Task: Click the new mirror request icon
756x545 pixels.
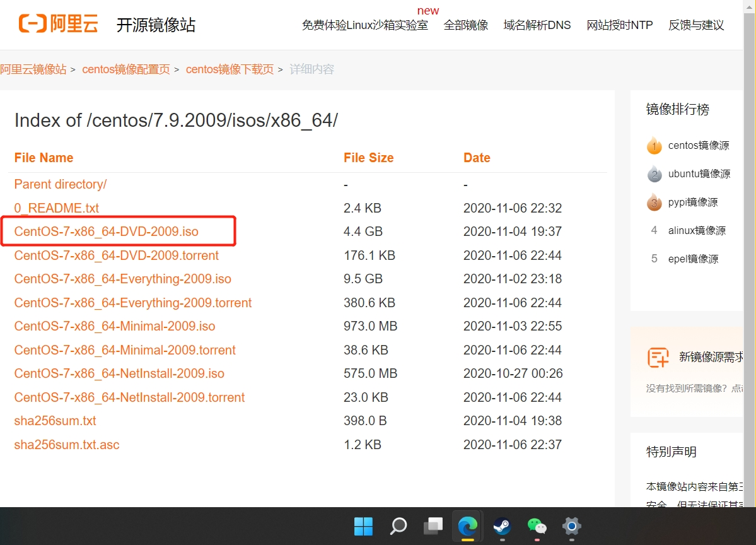Action: (658, 357)
